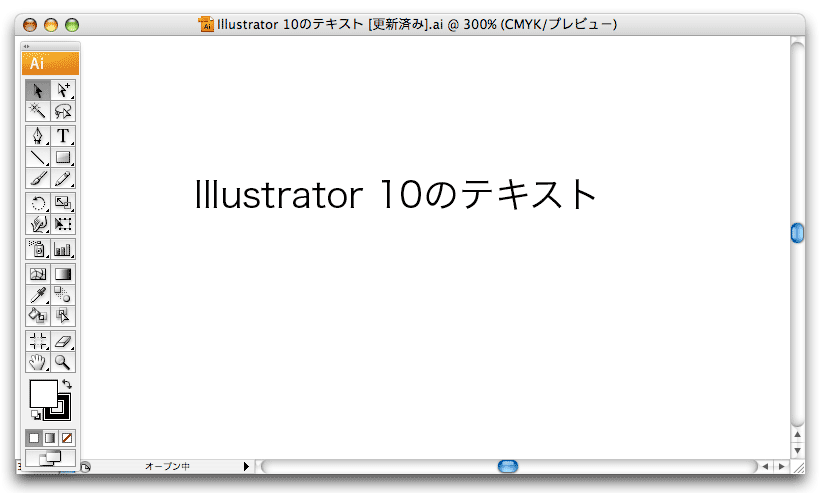
Task: Select the Hand tool
Action: coord(38,362)
